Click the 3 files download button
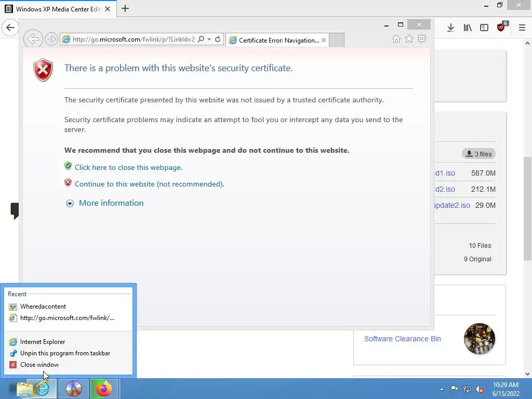 (478, 154)
